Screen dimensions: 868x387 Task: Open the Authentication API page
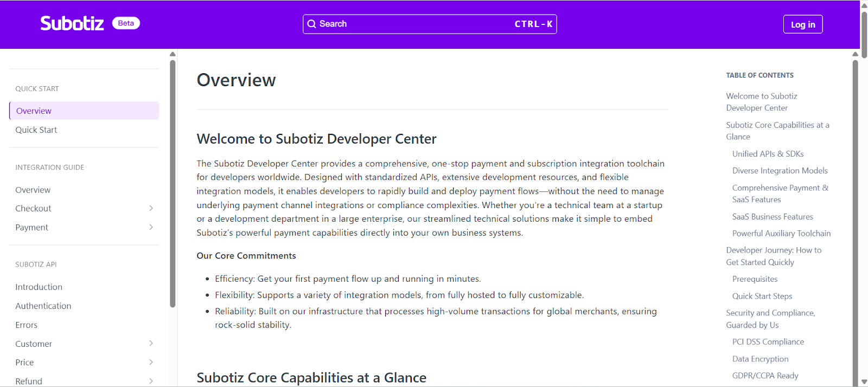coord(43,306)
